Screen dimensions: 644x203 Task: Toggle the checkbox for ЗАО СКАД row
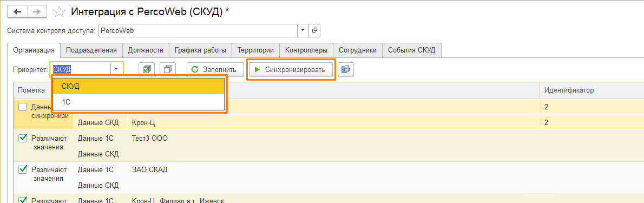point(23,169)
